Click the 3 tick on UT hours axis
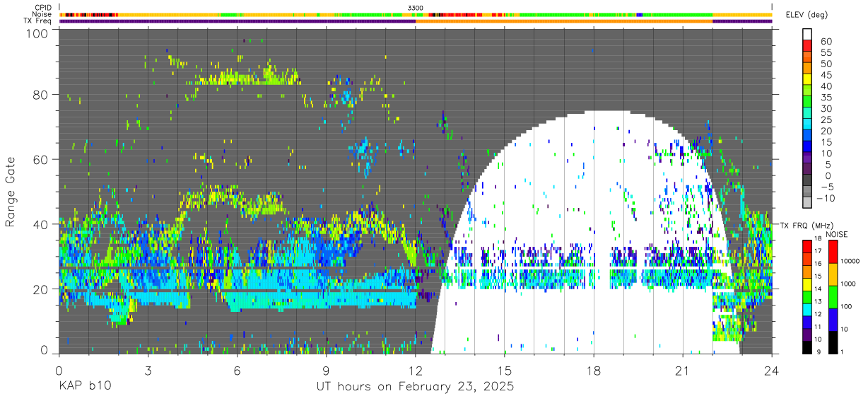The image size is (868, 401). coord(148,371)
